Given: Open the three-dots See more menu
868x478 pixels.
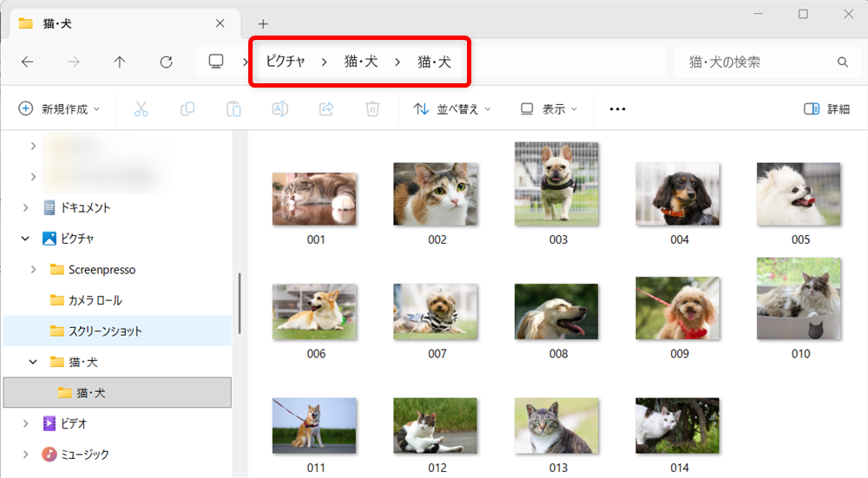Looking at the screenshot, I should [617, 109].
